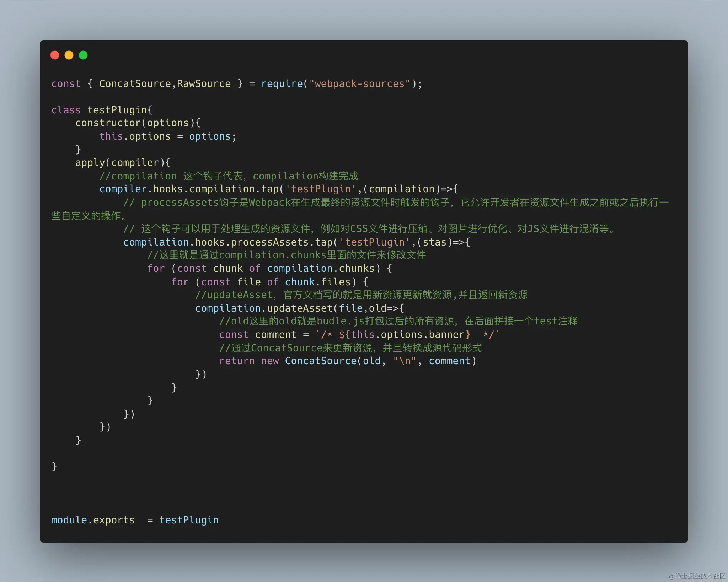Click the yellow minimize window dot
Viewport: 728px width, 582px height.
point(69,55)
